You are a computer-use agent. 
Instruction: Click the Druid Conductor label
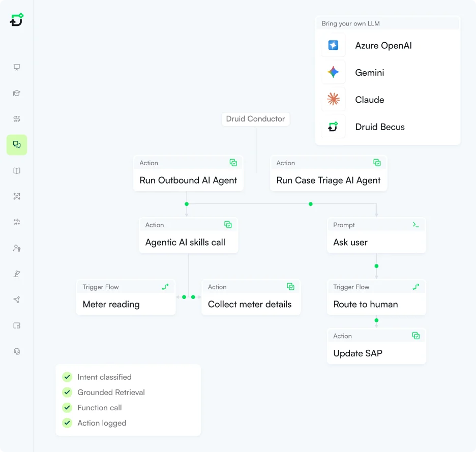pyautogui.click(x=255, y=119)
